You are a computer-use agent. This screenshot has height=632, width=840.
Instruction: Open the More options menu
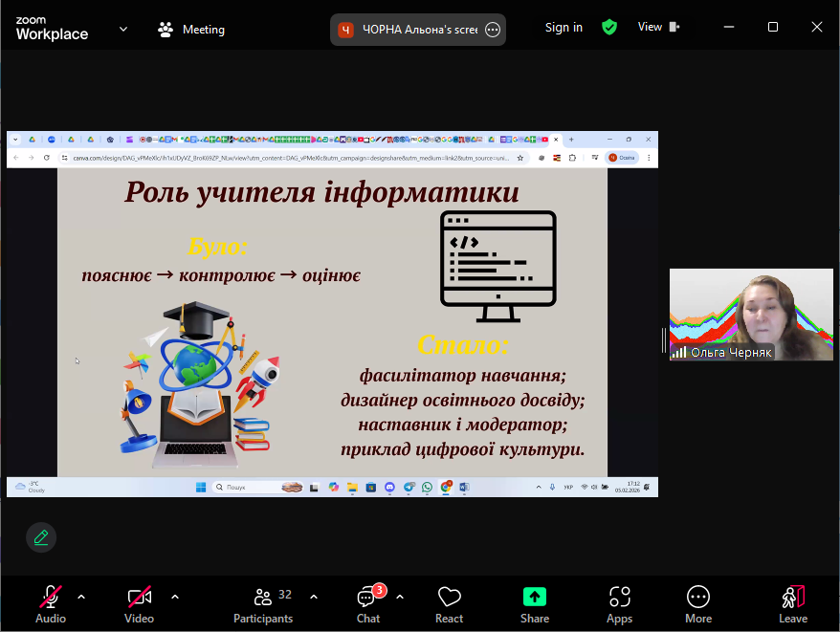coord(698,604)
